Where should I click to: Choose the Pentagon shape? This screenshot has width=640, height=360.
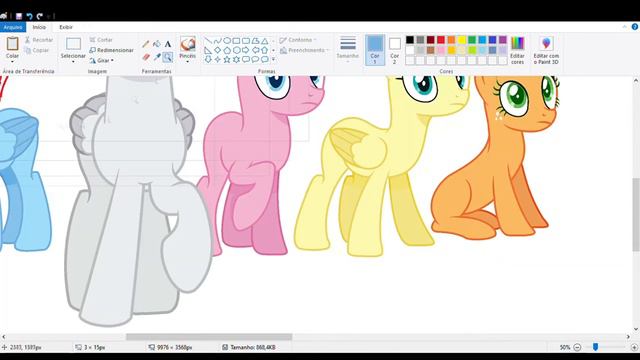[227, 50]
